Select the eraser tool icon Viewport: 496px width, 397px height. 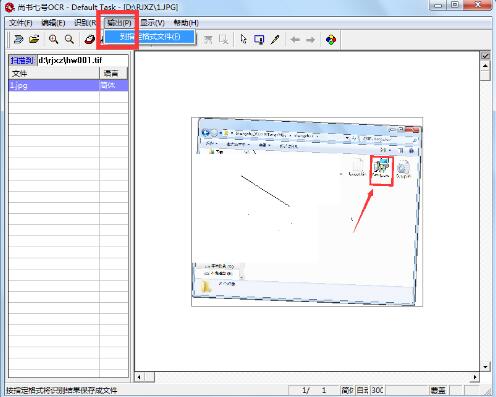coord(89,39)
